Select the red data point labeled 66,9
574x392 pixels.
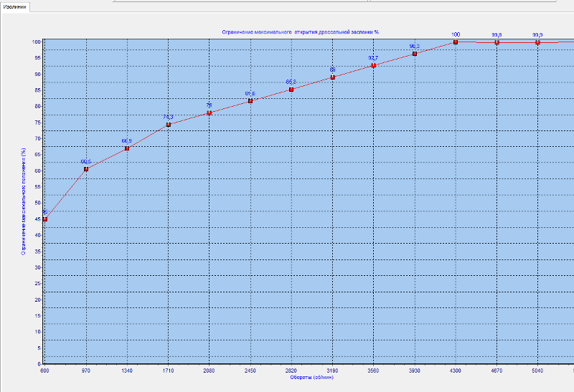(127, 148)
